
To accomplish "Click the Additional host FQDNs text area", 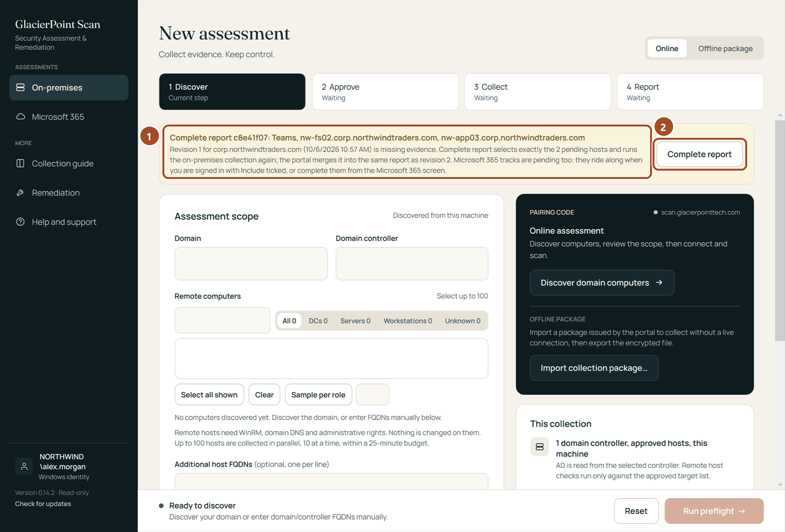I will pyautogui.click(x=331, y=481).
